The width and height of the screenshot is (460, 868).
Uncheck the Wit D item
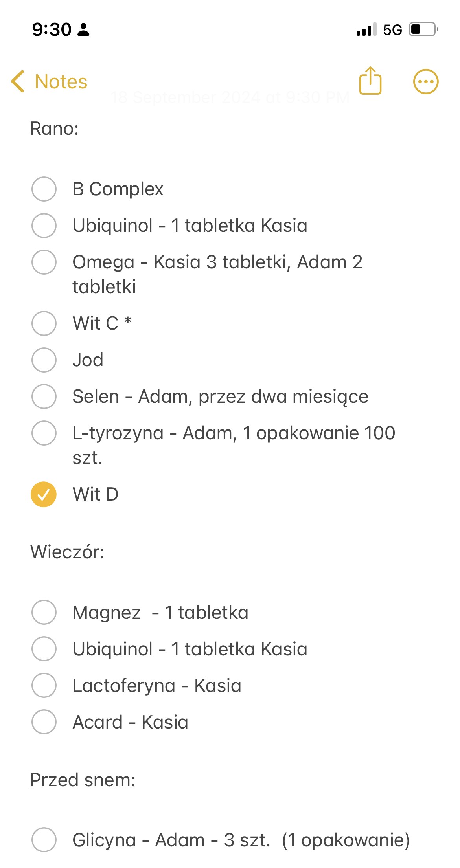tap(44, 494)
